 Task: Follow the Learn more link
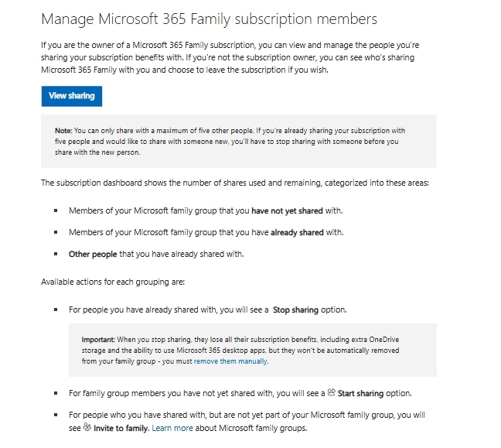[172, 428]
